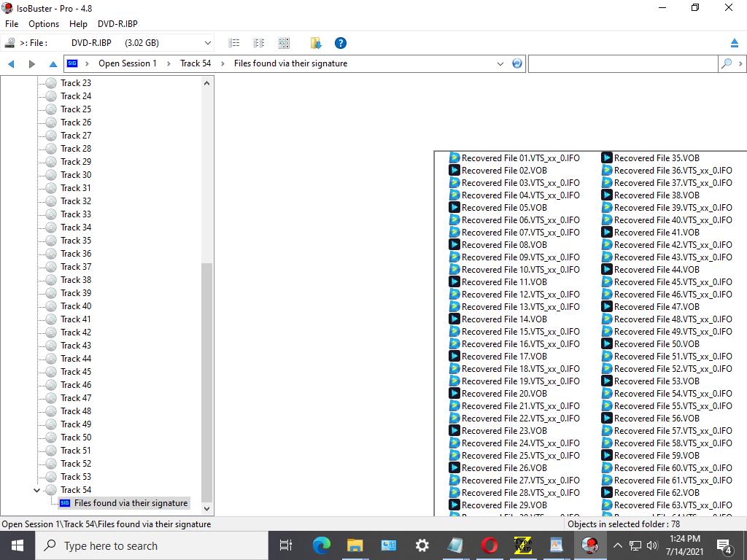The height and width of the screenshot is (560, 747).
Task: Click the SIG icon in breadcrumb bar
Action: (x=72, y=63)
